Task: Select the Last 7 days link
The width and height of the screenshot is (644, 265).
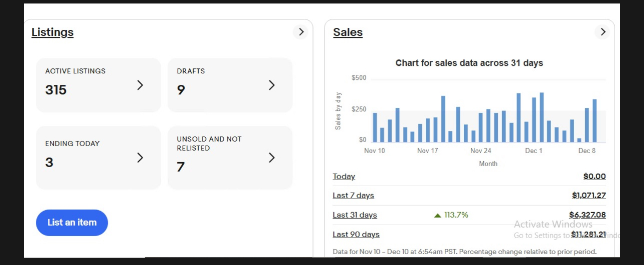Action: [x=353, y=196]
